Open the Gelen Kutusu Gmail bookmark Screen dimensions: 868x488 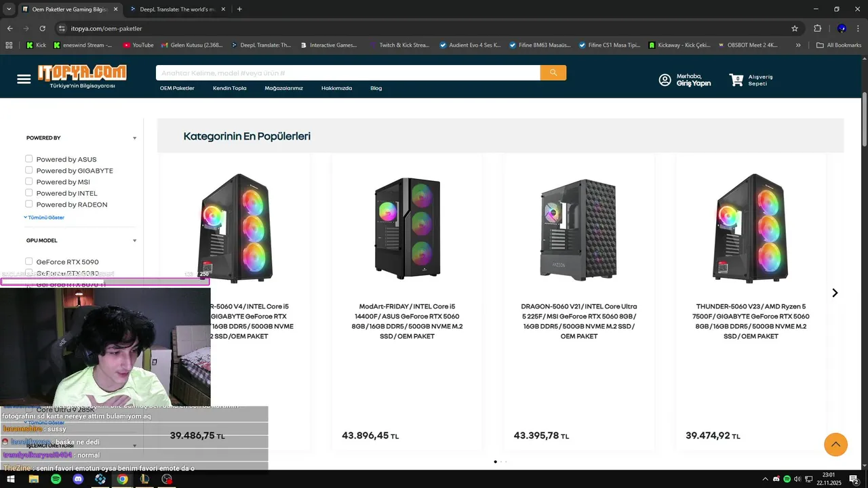click(x=192, y=45)
